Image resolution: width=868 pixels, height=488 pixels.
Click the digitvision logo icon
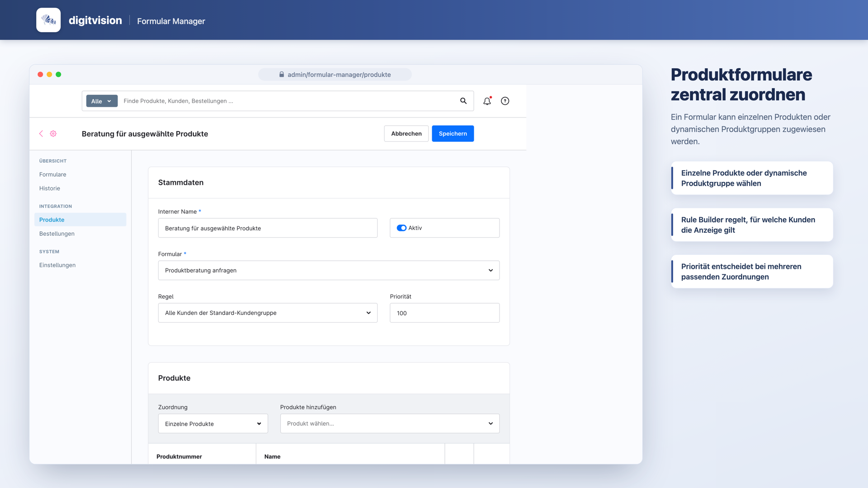48,20
